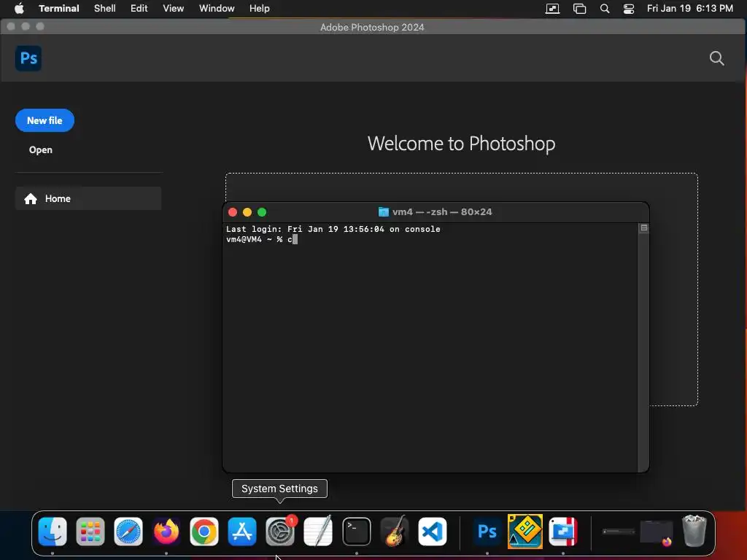Open Spotlight search in menu bar
Image resolution: width=747 pixels, height=560 pixels.
[605, 9]
